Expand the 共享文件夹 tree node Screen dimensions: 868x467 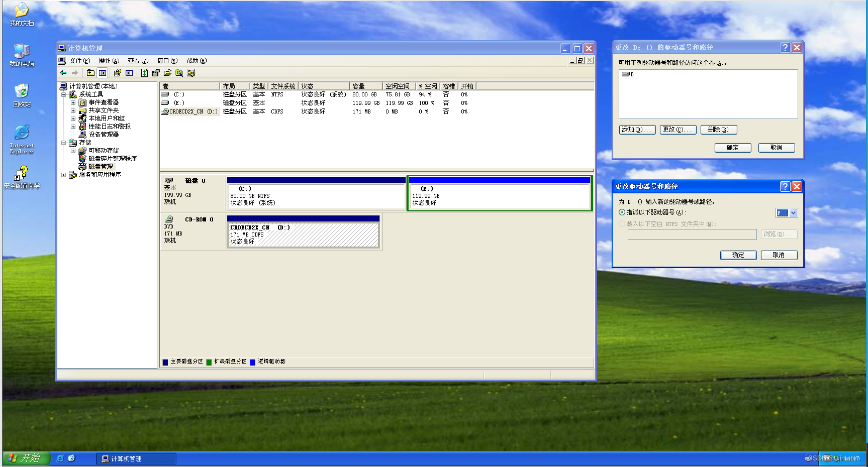tap(73, 110)
